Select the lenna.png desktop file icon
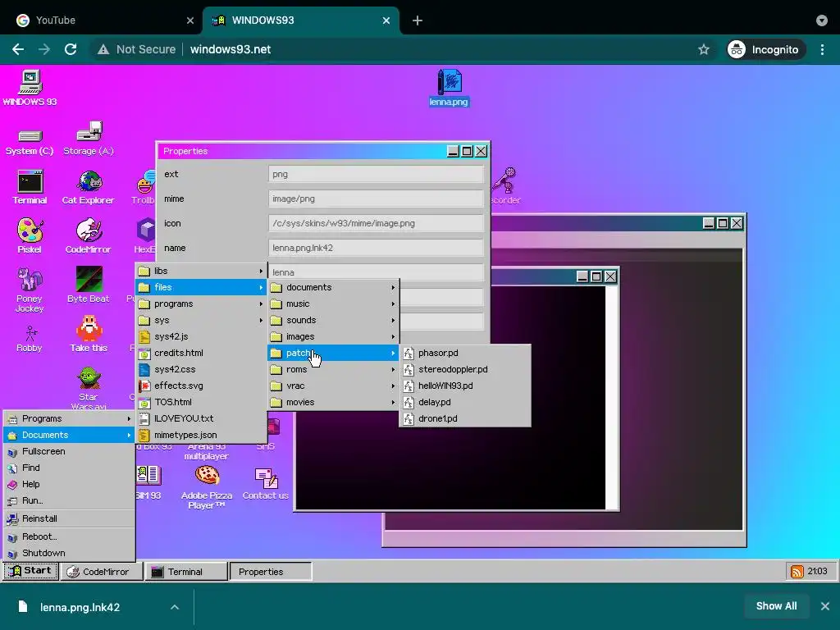Screen dimensions: 840x630 point(449,88)
